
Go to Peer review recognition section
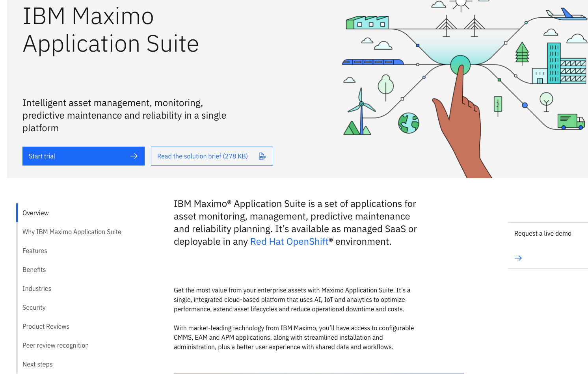pos(56,345)
